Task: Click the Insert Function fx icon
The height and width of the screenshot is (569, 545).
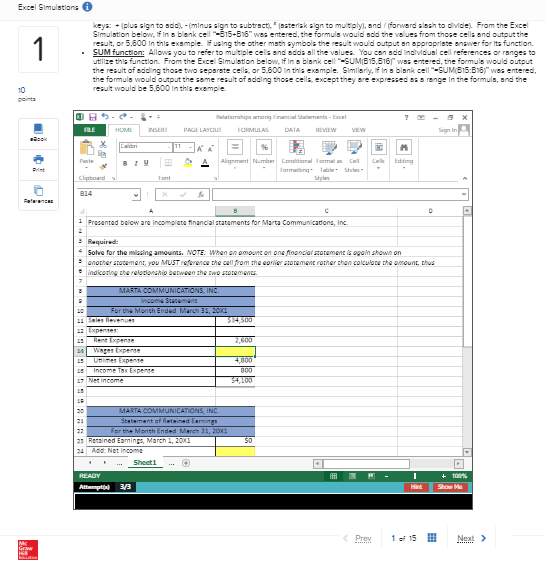Action: 201,195
